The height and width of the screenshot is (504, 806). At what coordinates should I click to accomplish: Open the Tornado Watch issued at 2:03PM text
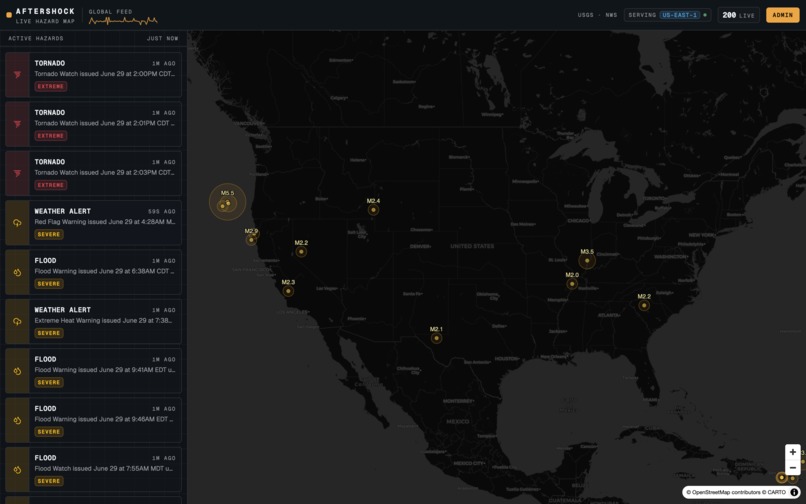click(x=105, y=173)
